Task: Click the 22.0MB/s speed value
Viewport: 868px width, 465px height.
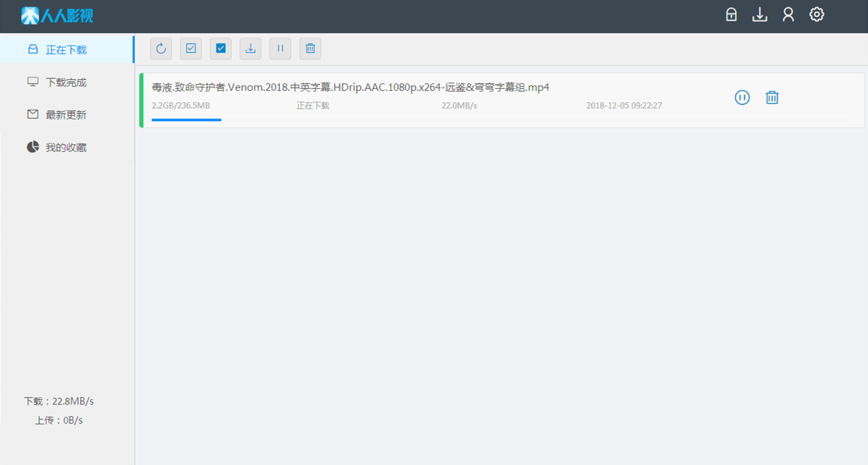Action: (459, 106)
